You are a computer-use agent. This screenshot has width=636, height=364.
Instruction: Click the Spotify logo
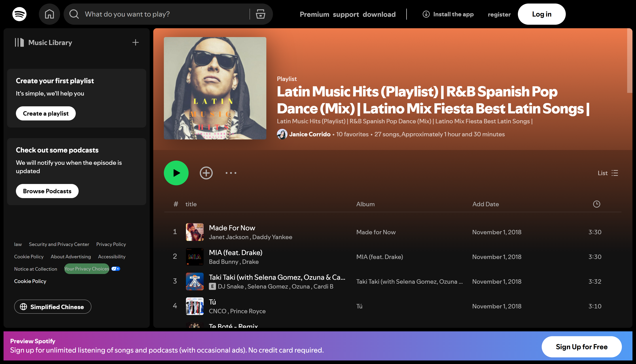pos(19,14)
